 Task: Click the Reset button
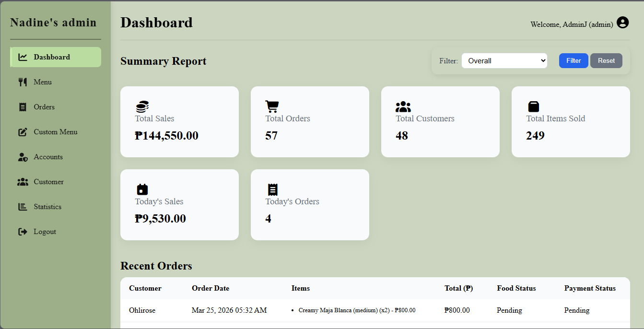click(x=606, y=60)
